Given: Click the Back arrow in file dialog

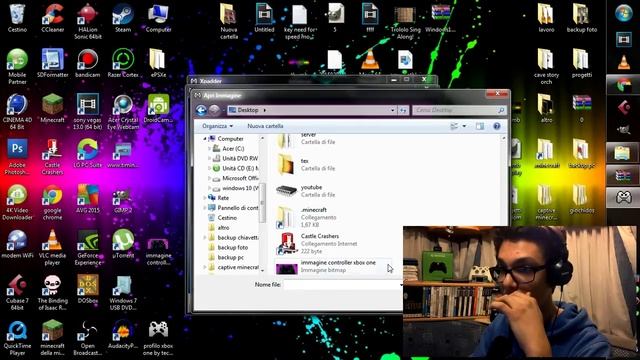Looking at the screenshot, I should point(201,110).
